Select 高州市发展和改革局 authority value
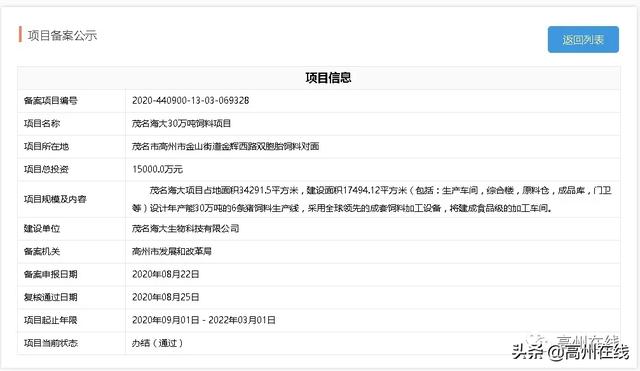 coord(172,251)
